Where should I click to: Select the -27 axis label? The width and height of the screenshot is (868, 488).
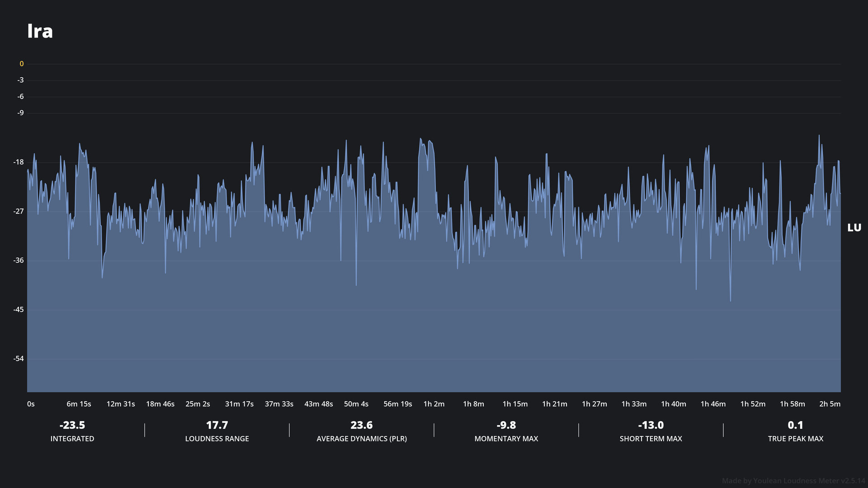[19, 211]
